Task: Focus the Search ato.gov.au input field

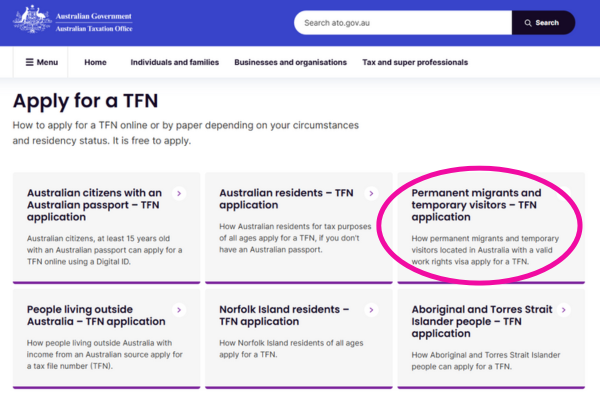Action: (400, 22)
